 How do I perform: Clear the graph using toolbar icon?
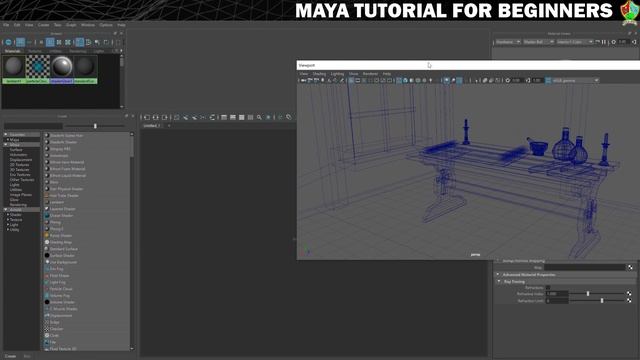tap(177, 118)
